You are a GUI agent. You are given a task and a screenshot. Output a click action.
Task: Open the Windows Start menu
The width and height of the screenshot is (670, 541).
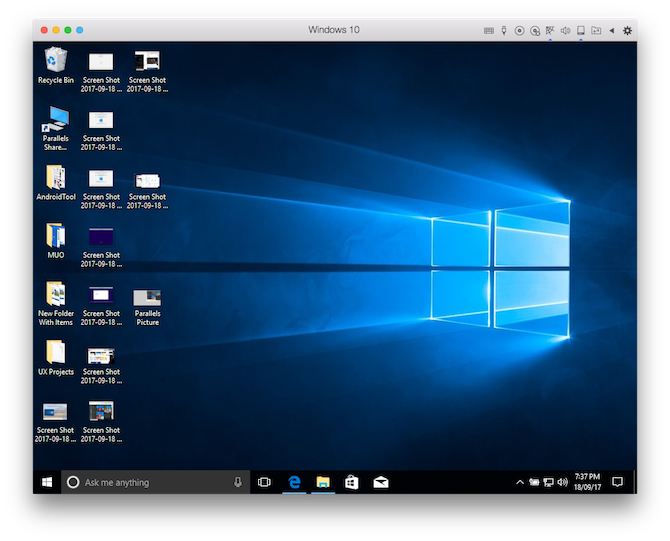pos(47,482)
